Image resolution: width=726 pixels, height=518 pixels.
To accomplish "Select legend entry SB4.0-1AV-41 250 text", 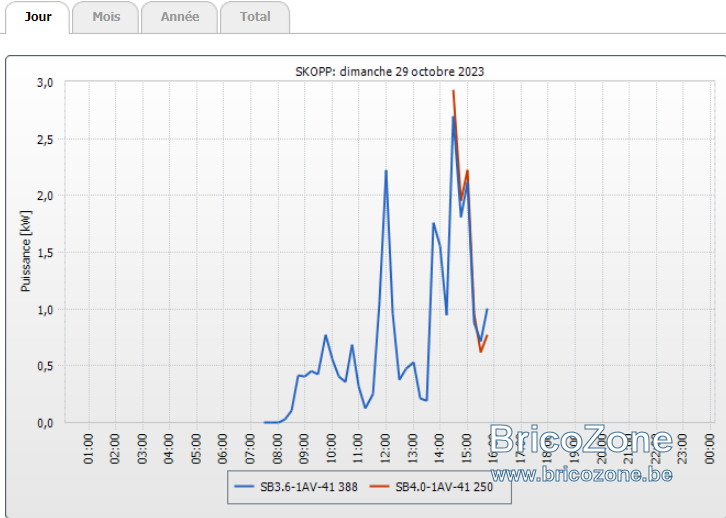I will tap(444, 487).
